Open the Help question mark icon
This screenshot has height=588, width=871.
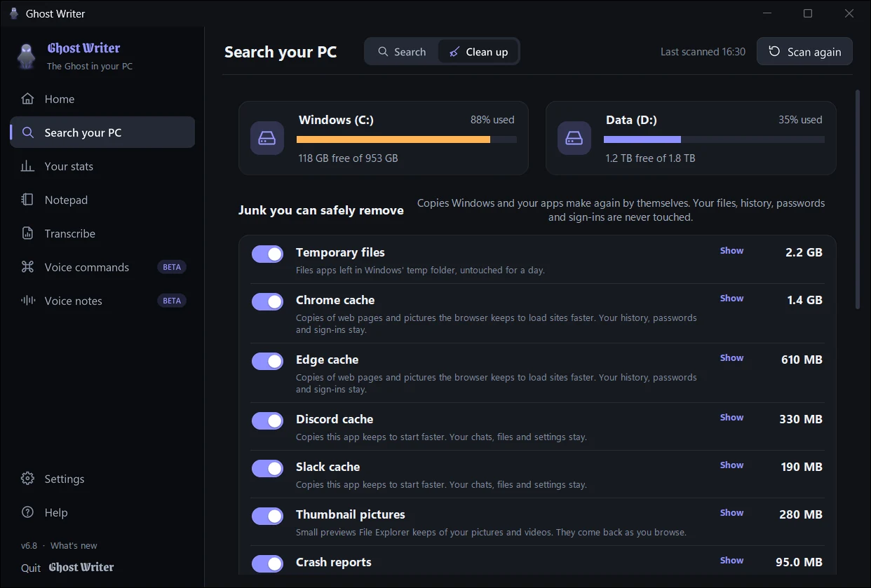(27, 512)
